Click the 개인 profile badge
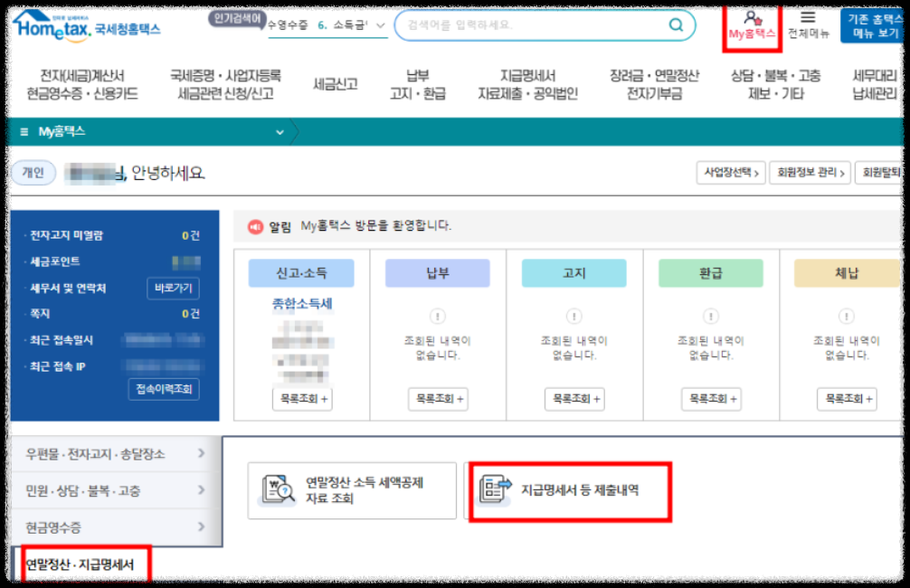The image size is (910, 588). tap(33, 170)
